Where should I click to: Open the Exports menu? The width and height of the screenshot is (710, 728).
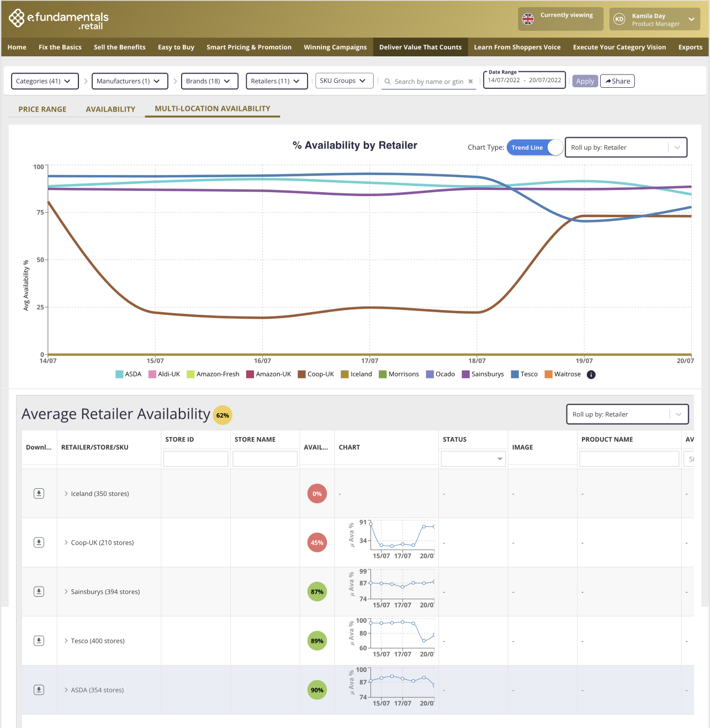(690, 48)
